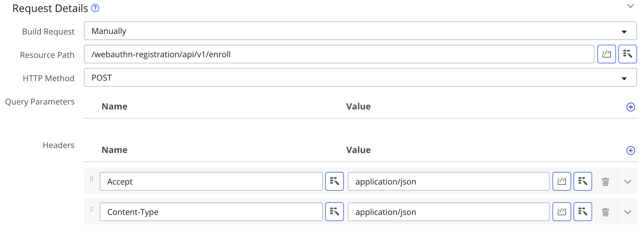The height and width of the screenshot is (233, 644).
Task: Click the Accept header value field
Action: (448, 181)
